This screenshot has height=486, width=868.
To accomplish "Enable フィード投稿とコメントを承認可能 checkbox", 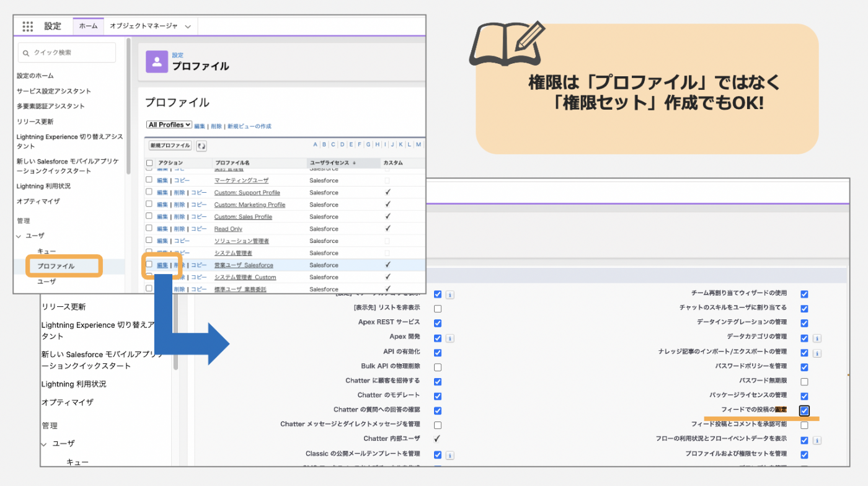I will coord(804,425).
